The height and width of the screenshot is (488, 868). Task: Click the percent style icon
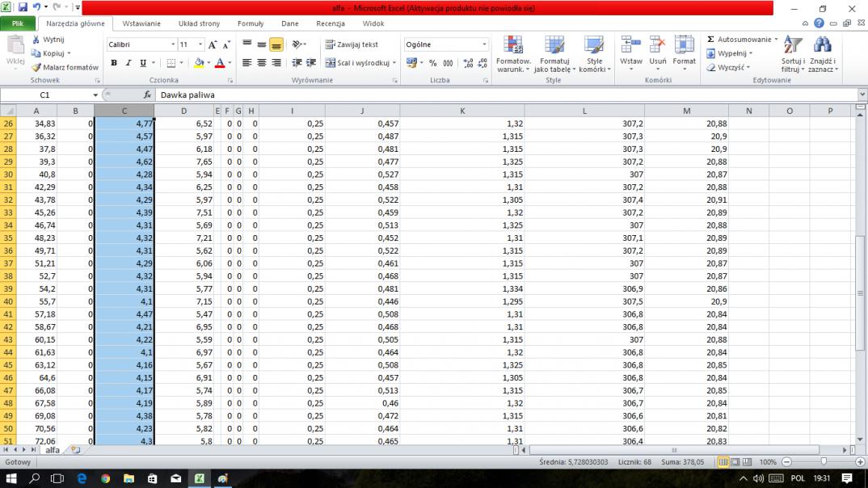(432, 63)
